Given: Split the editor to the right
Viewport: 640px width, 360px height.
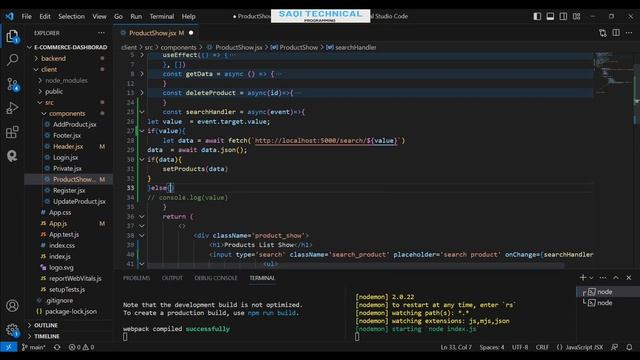Looking at the screenshot, I should click(616, 33).
